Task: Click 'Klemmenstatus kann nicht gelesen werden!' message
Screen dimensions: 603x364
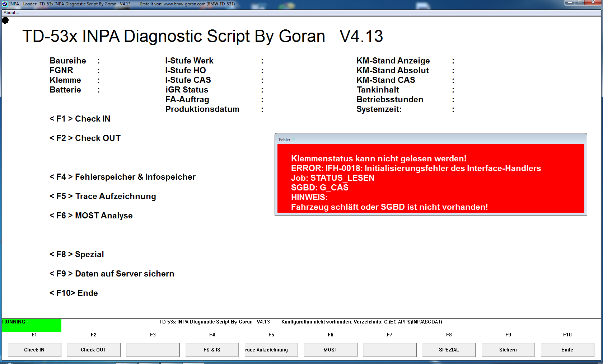Action: 379,159
